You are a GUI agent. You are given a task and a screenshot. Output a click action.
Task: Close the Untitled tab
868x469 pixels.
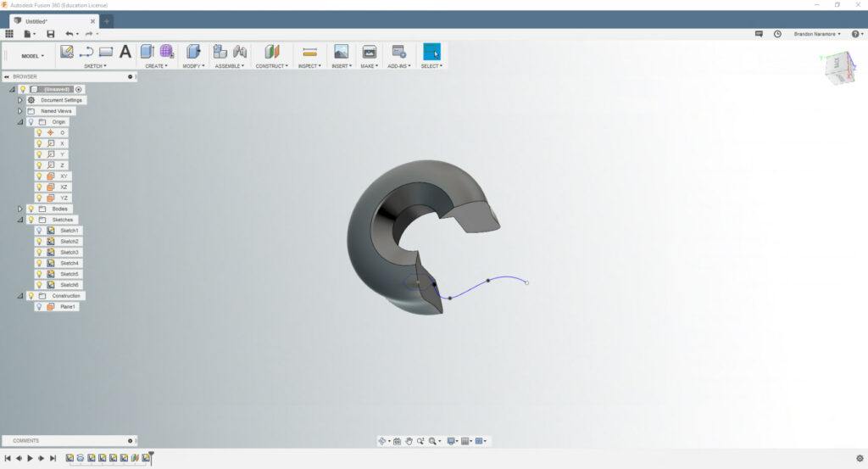pyautogui.click(x=92, y=21)
